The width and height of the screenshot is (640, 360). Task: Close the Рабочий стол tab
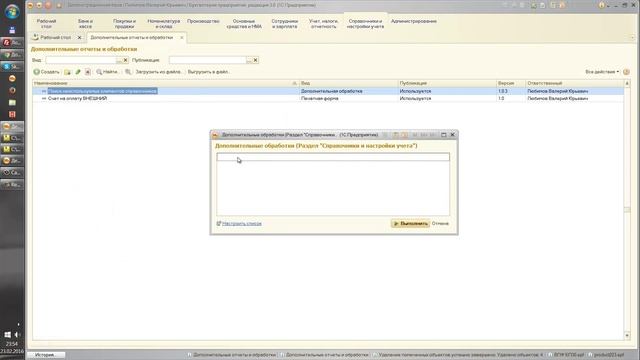(x=80, y=38)
